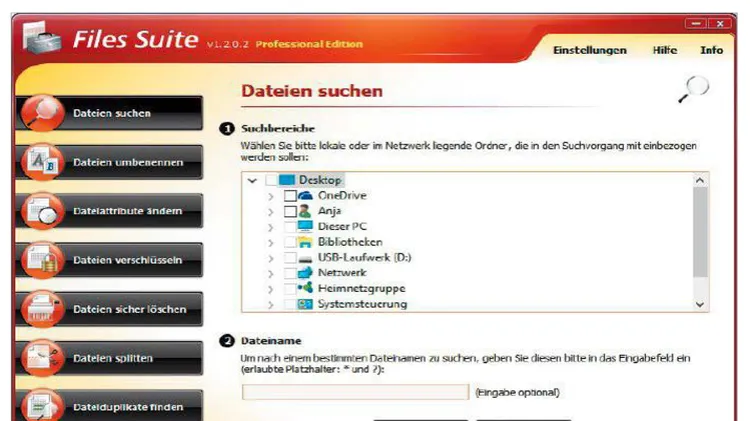The width and height of the screenshot is (750, 421).
Task: Focus the Dateiname input field
Action: [355, 392]
